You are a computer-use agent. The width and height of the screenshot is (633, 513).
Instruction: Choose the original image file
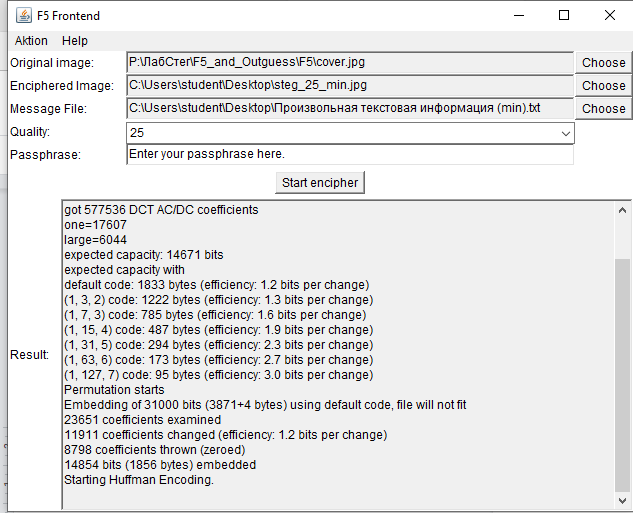(x=603, y=63)
